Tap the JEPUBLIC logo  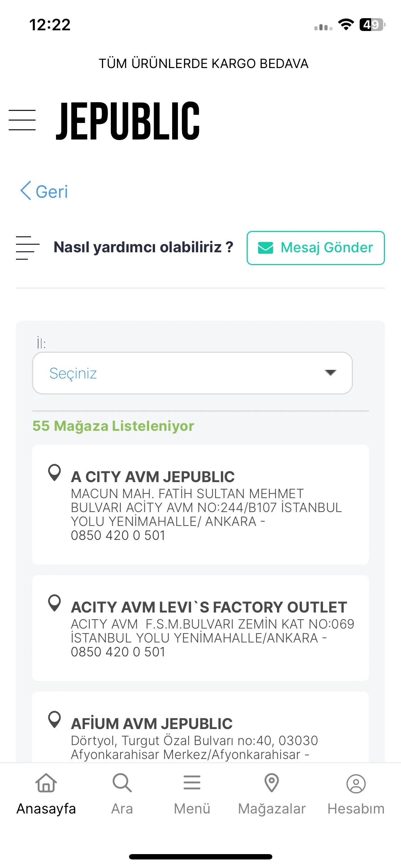click(128, 121)
